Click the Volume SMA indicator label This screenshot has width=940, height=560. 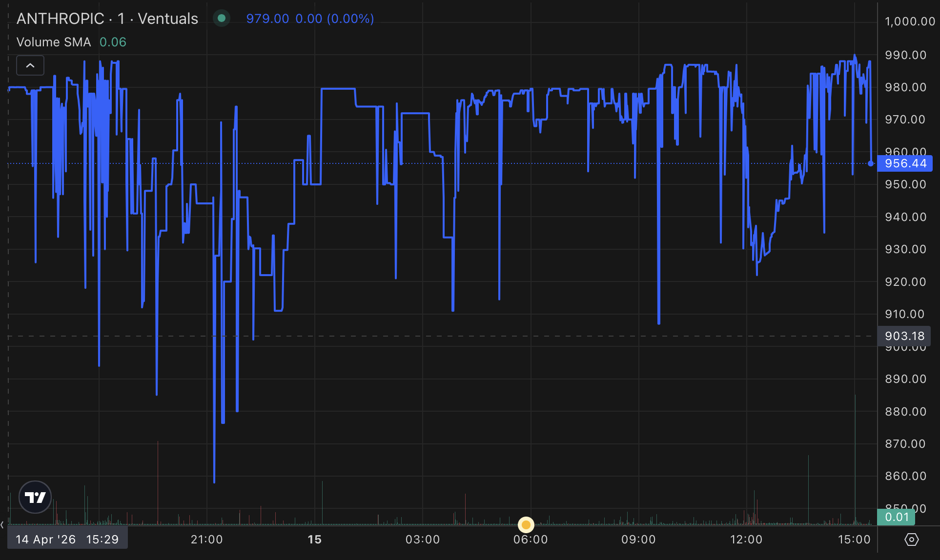[54, 42]
